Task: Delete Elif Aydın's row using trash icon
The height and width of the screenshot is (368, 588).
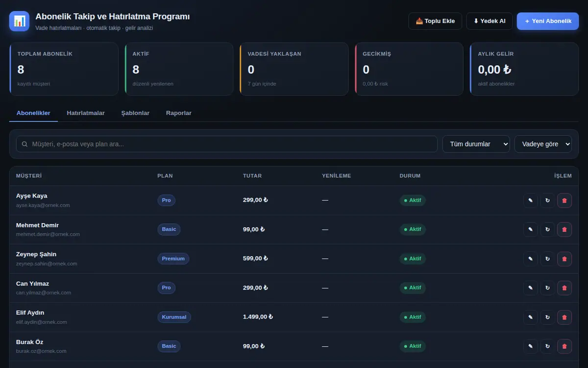Action: pyautogui.click(x=564, y=317)
